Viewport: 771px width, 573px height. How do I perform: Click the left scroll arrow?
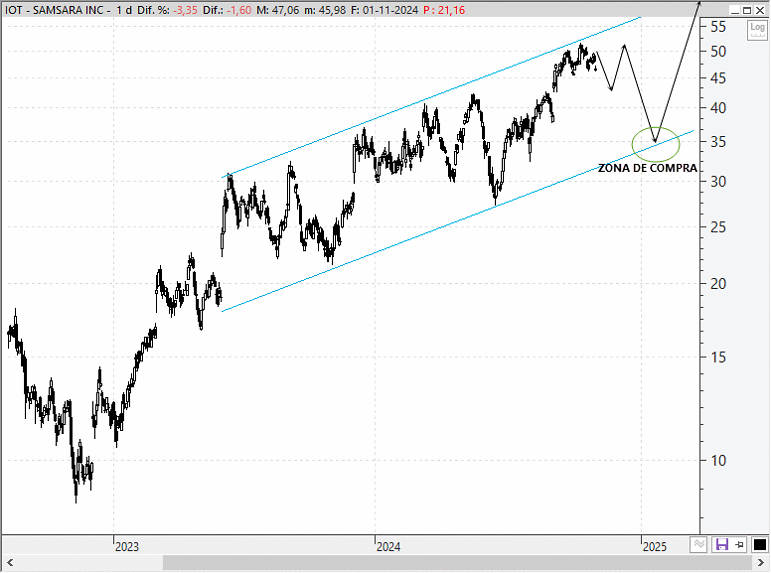9,562
